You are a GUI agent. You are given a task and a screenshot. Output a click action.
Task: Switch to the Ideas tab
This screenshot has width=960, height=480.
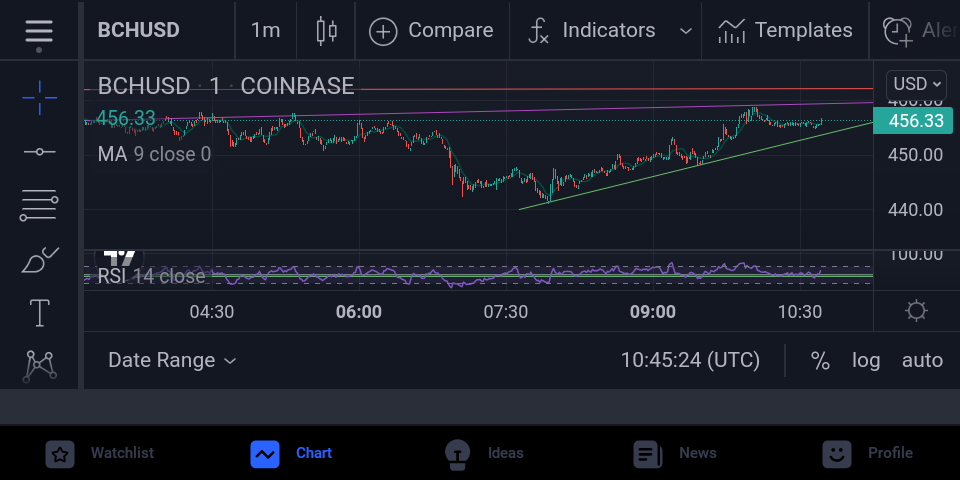tap(484, 454)
